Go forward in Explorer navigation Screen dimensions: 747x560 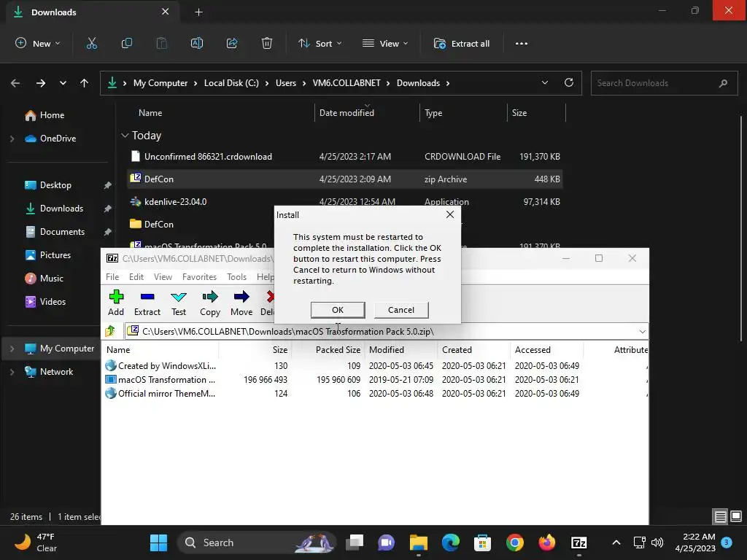click(41, 83)
